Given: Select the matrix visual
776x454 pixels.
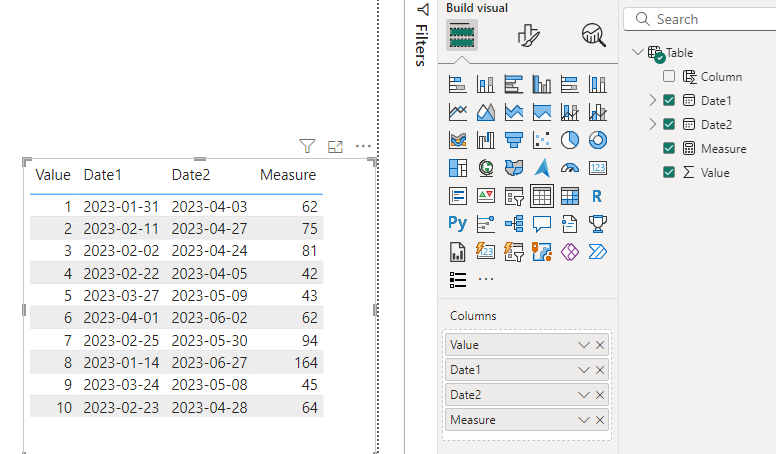Looking at the screenshot, I should pos(570,196).
